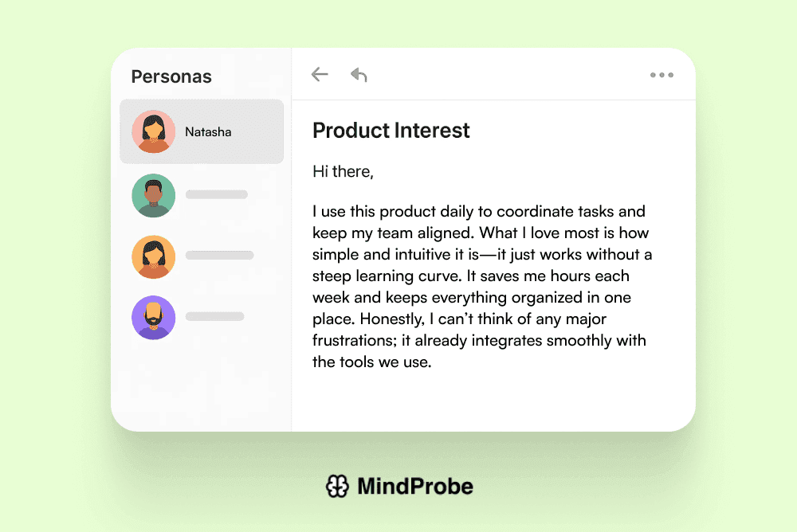Viewport: 797px width, 532px height.
Task: Select the purple-background bearded persona avatar
Action: (x=153, y=317)
